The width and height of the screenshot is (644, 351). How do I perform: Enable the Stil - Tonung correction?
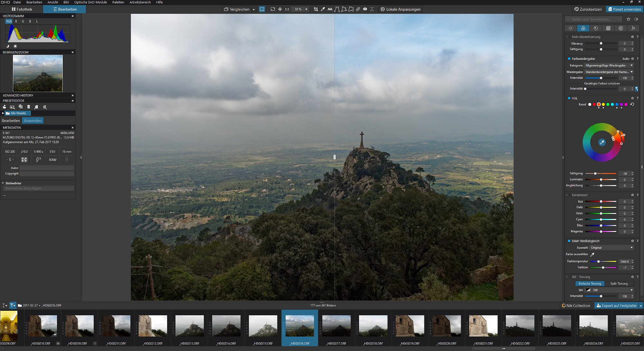point(568,277)
